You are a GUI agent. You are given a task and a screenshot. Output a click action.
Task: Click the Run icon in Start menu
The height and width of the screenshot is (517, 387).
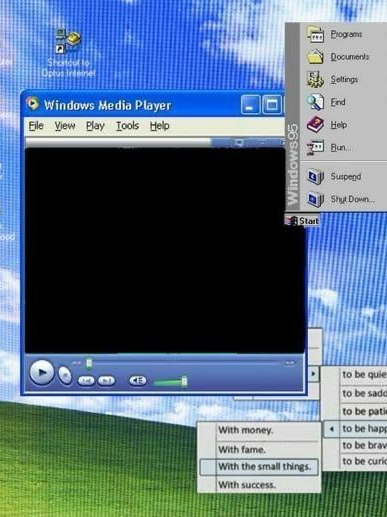tap(315, 147)
